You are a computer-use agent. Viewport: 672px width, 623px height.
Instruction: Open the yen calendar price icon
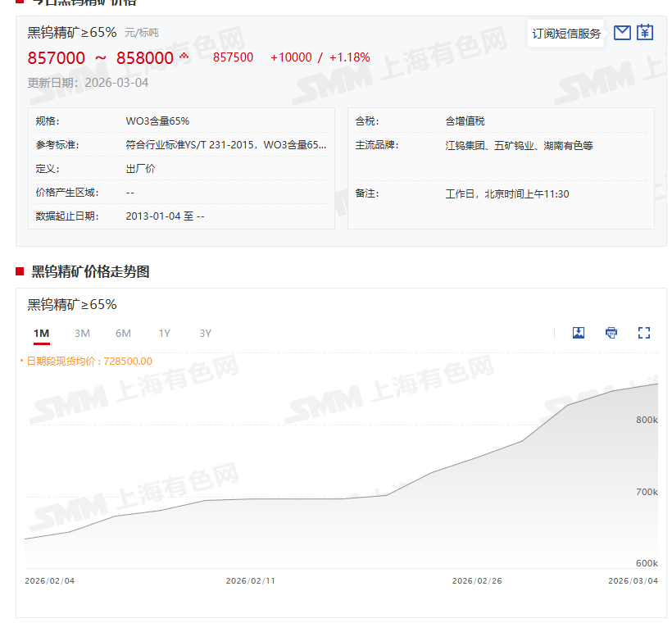coord(645,33)
